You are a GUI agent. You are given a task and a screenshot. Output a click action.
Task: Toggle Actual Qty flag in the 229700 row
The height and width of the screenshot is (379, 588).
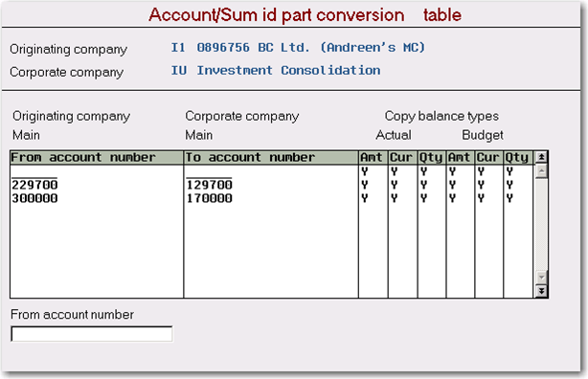pos(423,185)
